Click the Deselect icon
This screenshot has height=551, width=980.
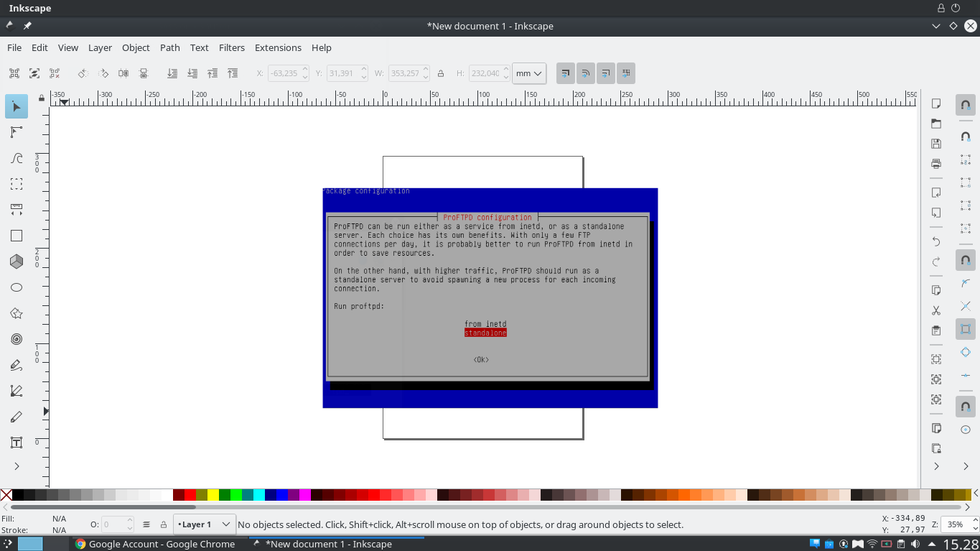pos(54,73)
